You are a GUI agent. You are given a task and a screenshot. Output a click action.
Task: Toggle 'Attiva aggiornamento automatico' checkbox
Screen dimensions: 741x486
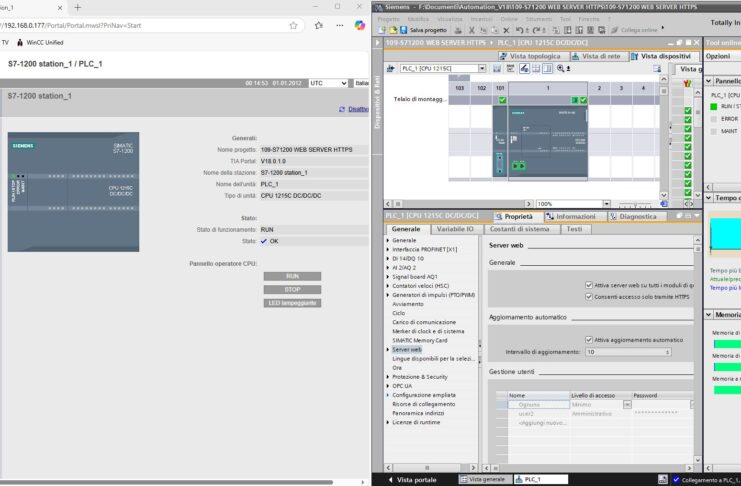(589, 340)
